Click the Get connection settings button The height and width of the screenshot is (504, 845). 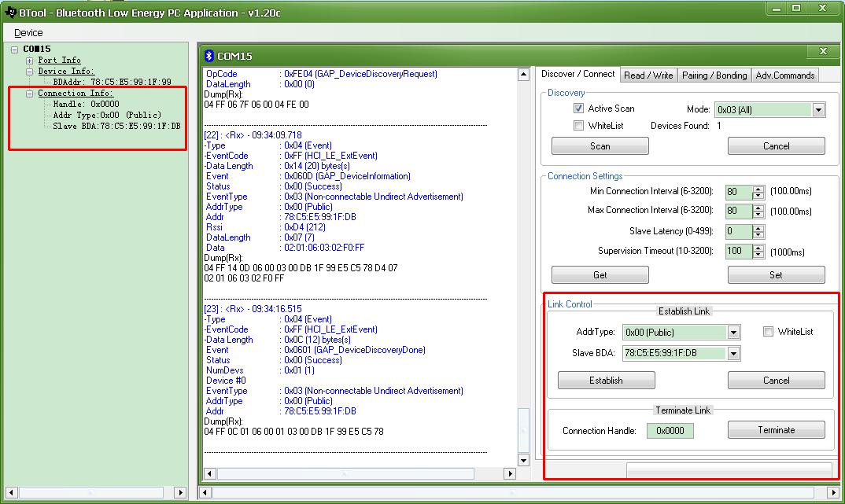coord(600,274)
